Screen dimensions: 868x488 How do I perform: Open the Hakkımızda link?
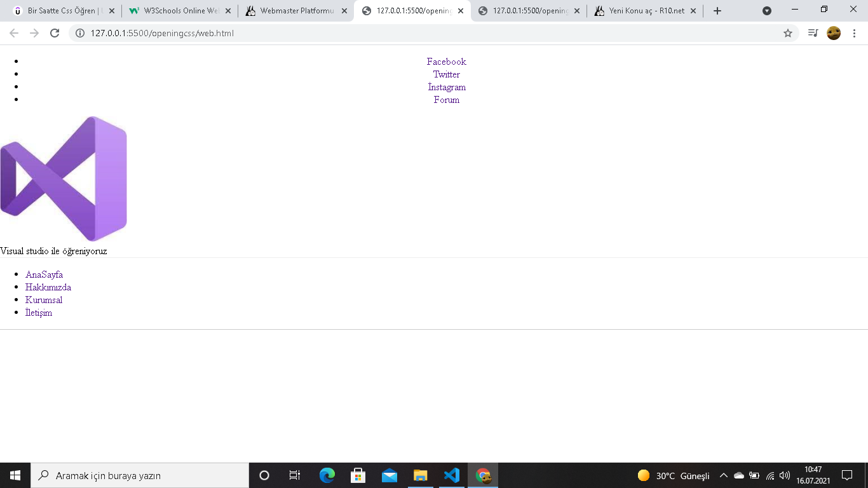[x=48, y=287]
